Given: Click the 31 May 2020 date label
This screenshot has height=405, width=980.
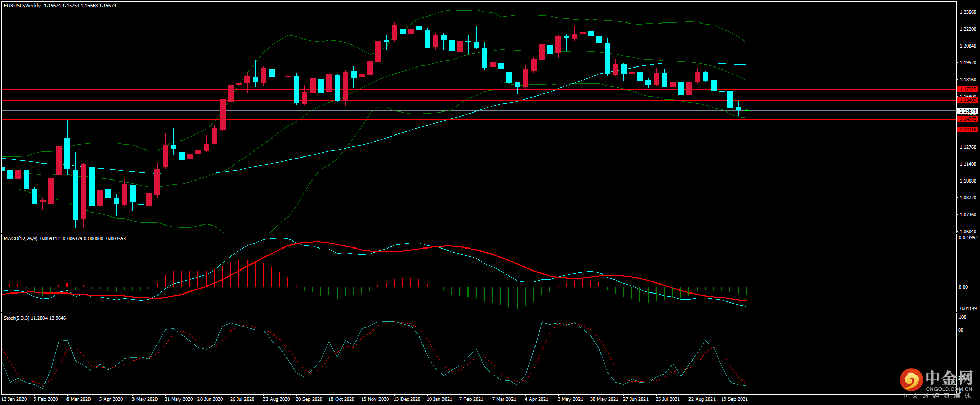Looking at the screenshot, I should pyautogui.click(x=179, y=399).
